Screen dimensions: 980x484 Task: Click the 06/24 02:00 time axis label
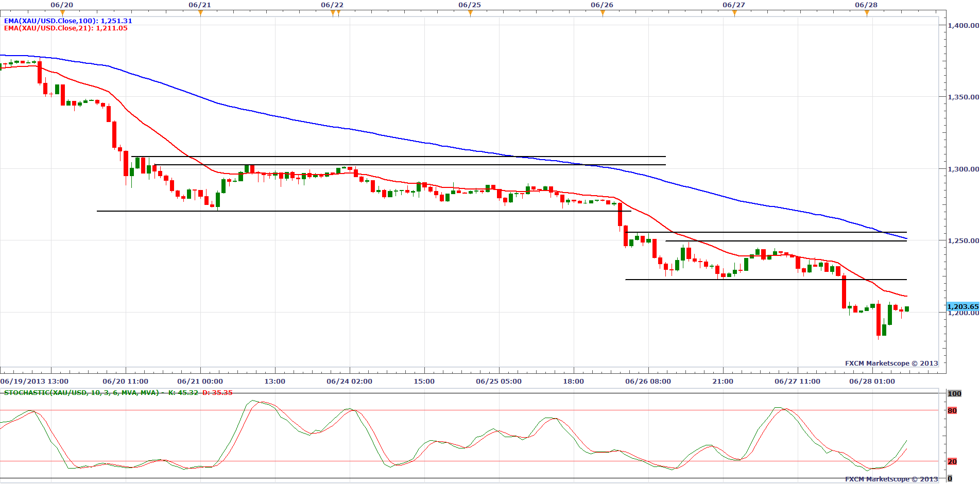coord(349,382)
